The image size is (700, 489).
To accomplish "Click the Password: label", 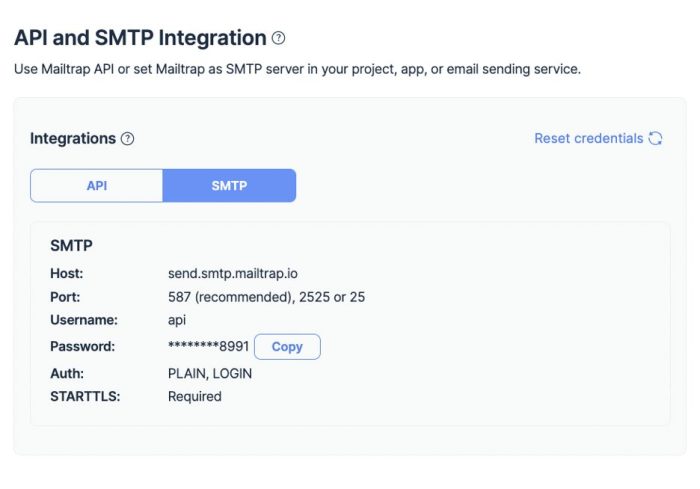I will coord(83,346).
